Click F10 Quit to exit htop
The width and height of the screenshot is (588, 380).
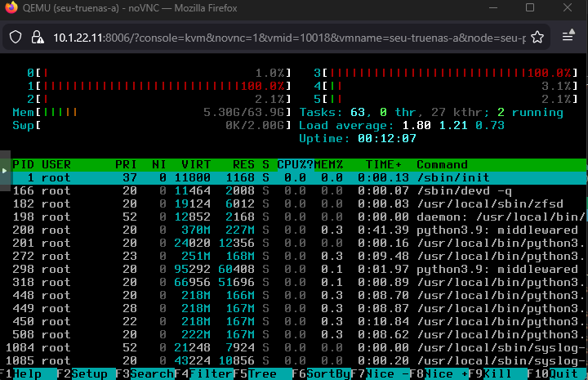563,373
